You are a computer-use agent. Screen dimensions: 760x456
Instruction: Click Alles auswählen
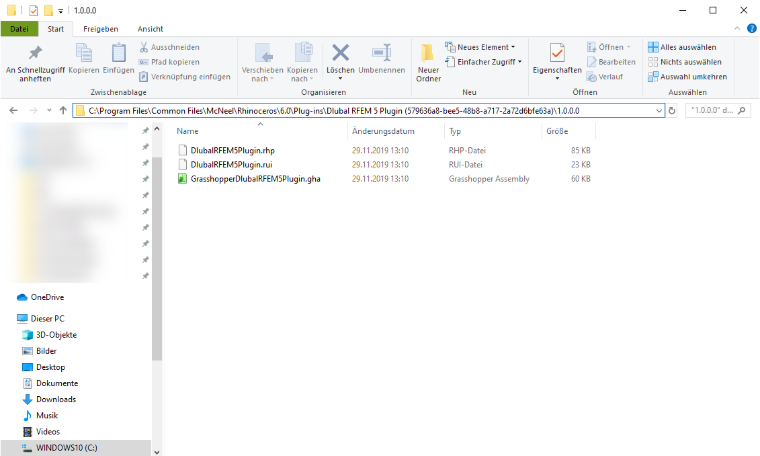[682, 47]
